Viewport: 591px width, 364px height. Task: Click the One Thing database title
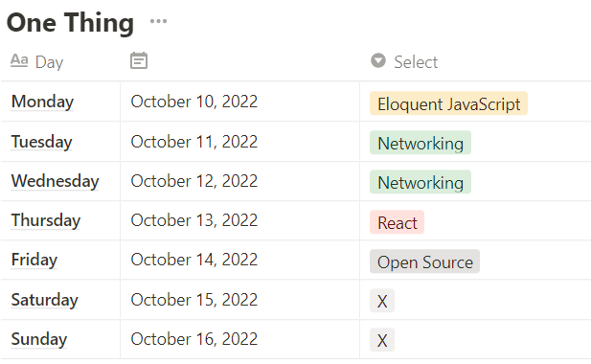pos(71,23)
